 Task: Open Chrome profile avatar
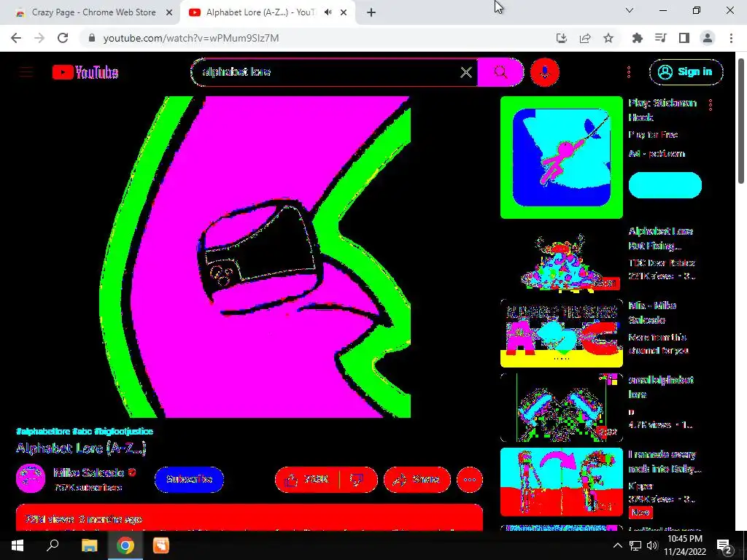coord(708,38)
